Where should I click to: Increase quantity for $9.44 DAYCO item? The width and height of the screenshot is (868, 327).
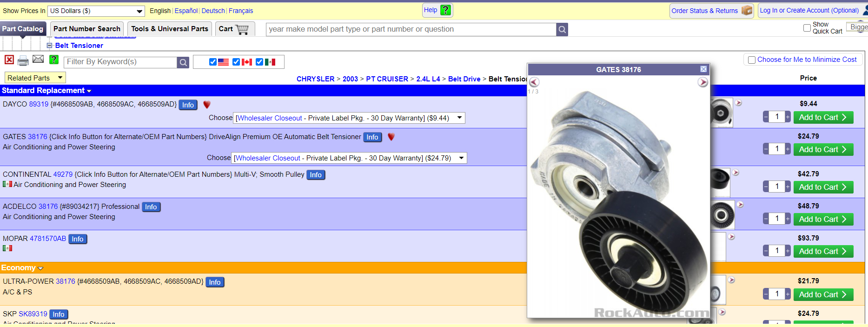tap(788, 117)
